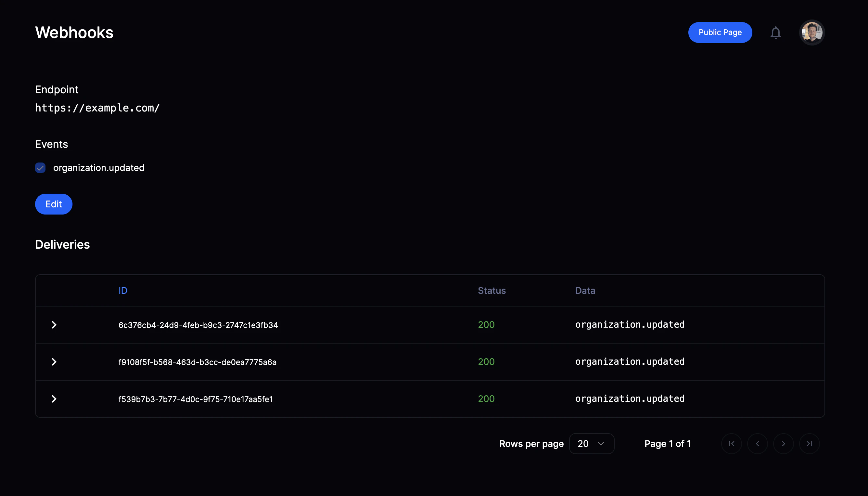Click organization.updated data in last row

(x=630, y=398)
